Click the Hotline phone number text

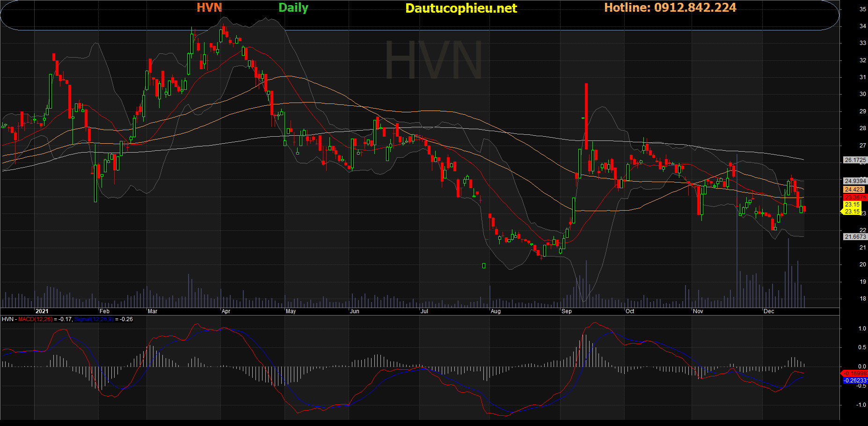point(670,7)
